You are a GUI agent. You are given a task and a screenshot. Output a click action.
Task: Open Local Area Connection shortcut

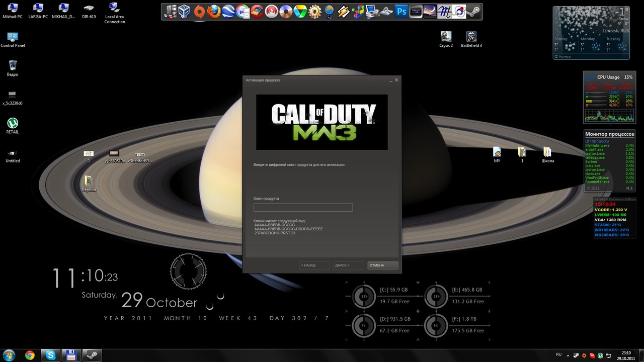click(115, 13)
